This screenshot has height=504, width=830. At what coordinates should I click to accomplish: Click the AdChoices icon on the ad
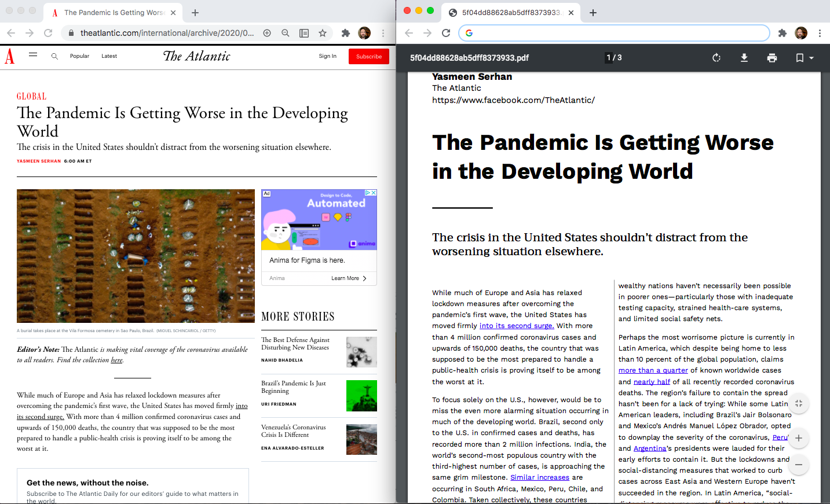coord(367,193)
